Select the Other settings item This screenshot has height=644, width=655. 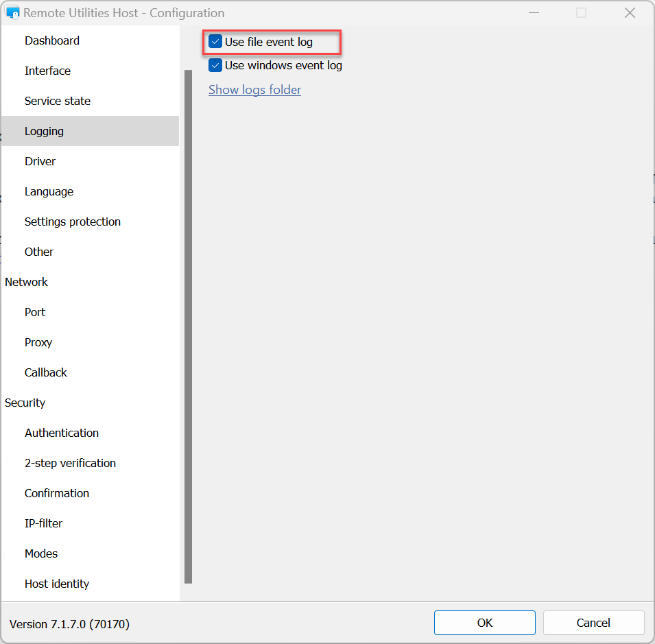[x=91, y=252]
